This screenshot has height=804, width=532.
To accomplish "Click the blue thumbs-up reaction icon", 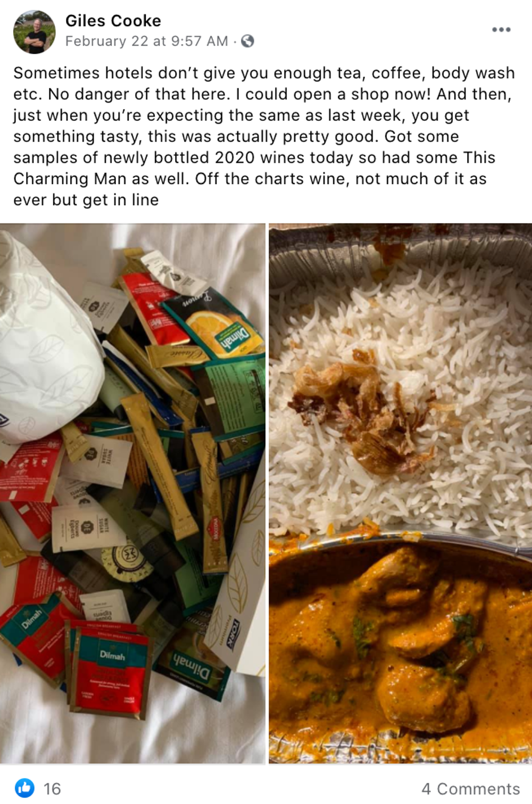I will point(24,788).
